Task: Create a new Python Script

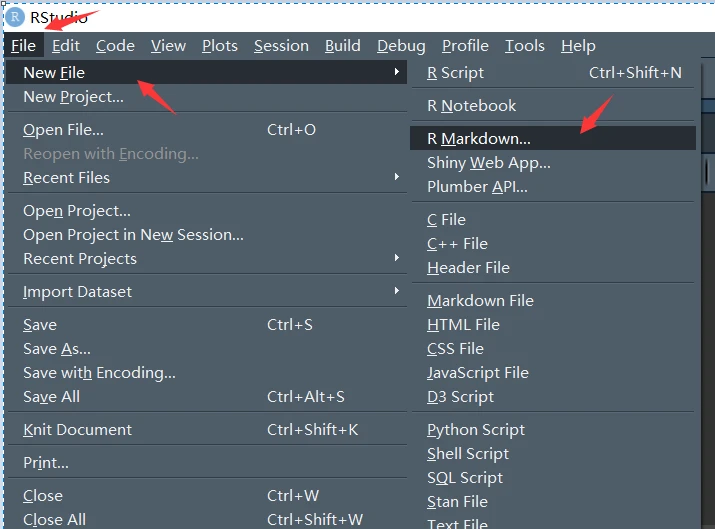Action: tap(475, 430)
